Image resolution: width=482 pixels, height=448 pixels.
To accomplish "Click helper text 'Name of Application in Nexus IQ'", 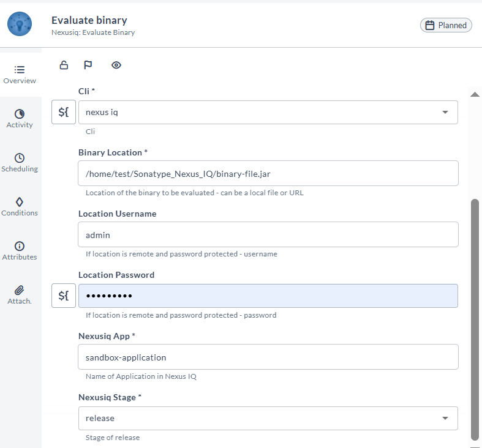I will [x=141, y=376].
